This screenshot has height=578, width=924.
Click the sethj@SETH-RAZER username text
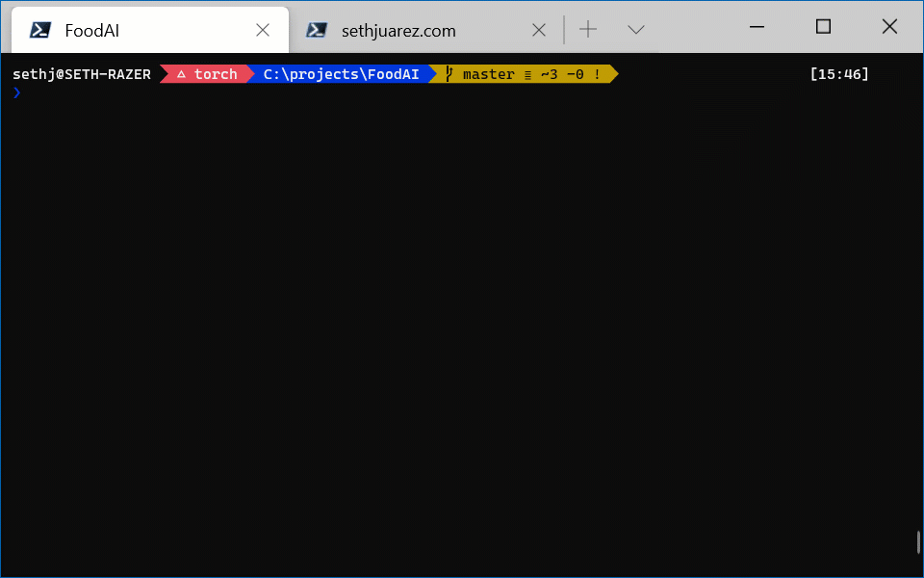82,74
